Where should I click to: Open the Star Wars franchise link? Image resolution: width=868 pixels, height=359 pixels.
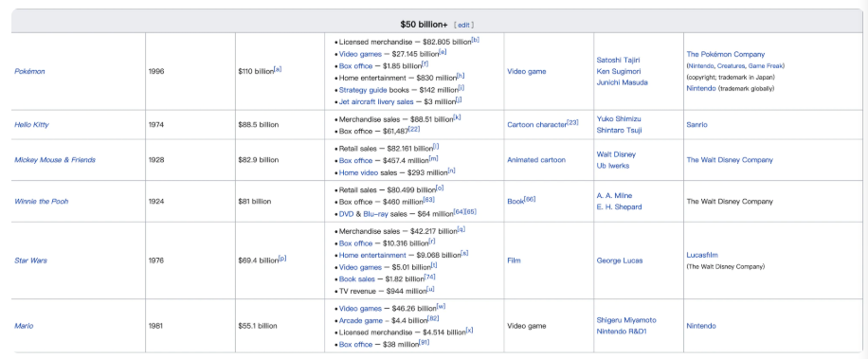click(x=31, y=260)
